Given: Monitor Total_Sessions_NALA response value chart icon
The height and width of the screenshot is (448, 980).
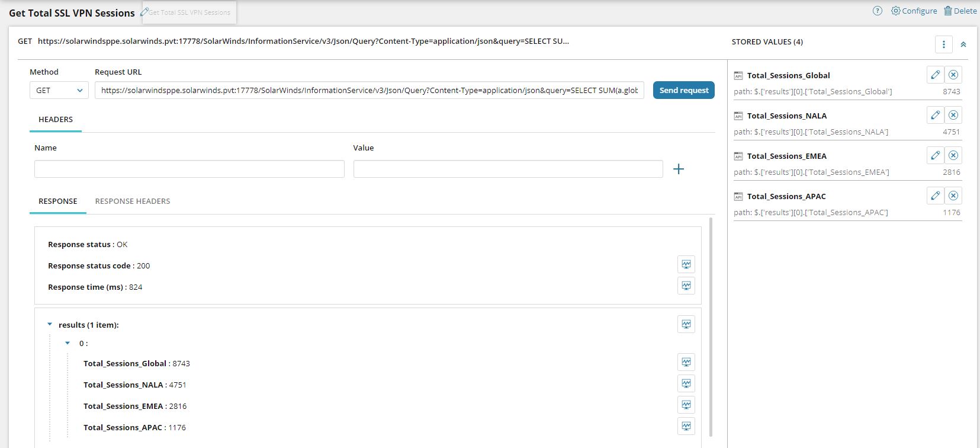Looking at the screenshot, I should 686,383.
